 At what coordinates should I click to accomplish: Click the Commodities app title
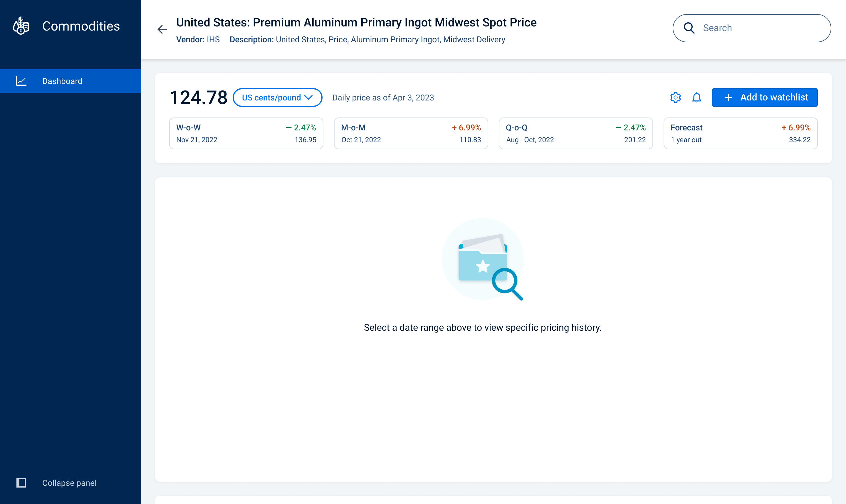pyautogui.click(x=81, y=26)
